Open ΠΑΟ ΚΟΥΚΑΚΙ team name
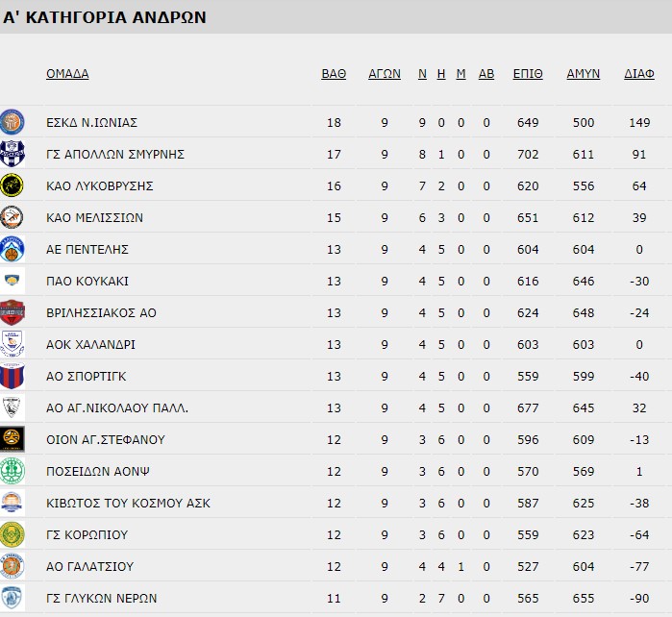The image size is (672, 617). click(x=87, y=282)
